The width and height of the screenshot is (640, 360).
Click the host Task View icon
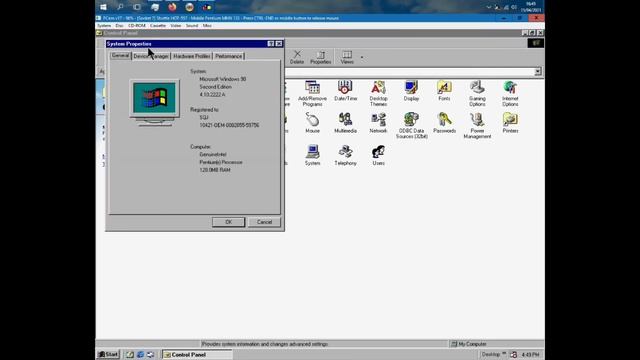(137, 7)
